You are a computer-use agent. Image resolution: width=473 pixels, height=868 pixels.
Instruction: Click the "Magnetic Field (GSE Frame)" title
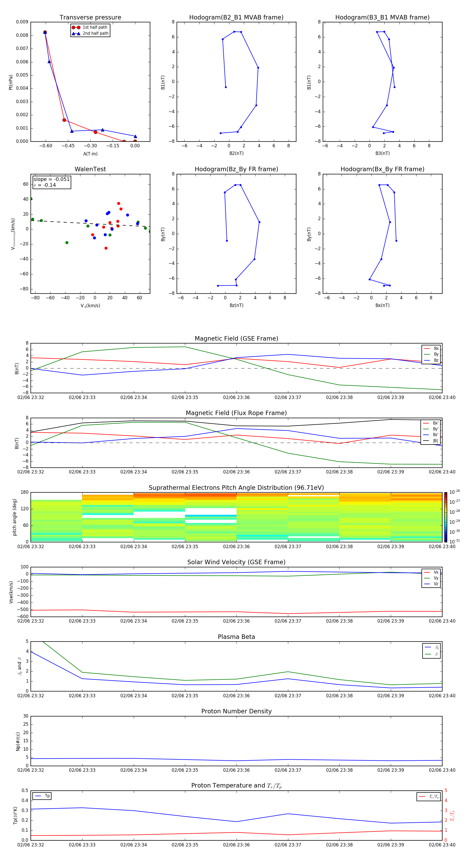(x=236, y=339)
